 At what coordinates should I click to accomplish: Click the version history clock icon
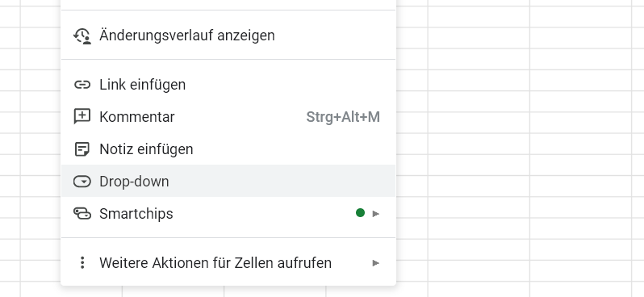[82, 36]
